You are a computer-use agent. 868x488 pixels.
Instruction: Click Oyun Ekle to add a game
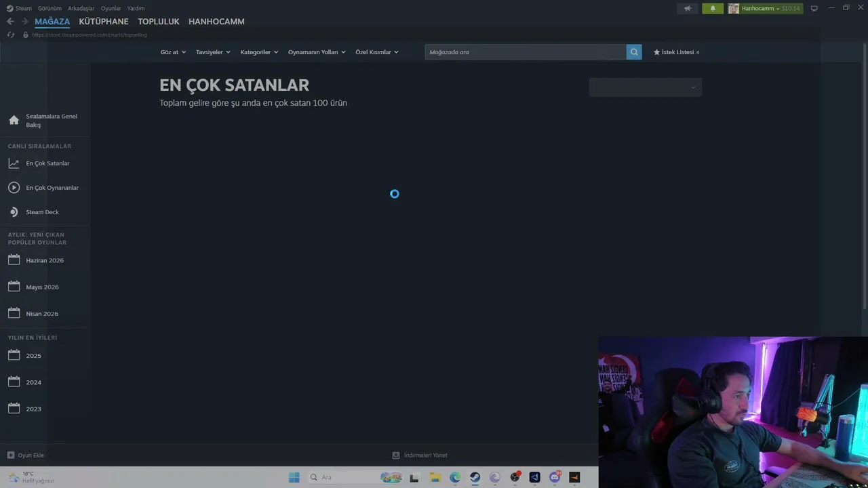coord(31,455)
